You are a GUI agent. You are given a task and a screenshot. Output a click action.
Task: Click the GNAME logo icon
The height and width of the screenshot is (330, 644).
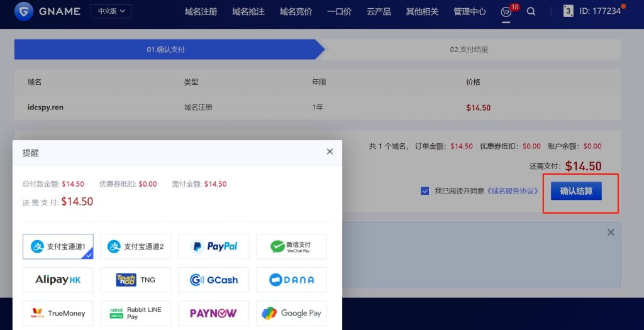[24, 11]
